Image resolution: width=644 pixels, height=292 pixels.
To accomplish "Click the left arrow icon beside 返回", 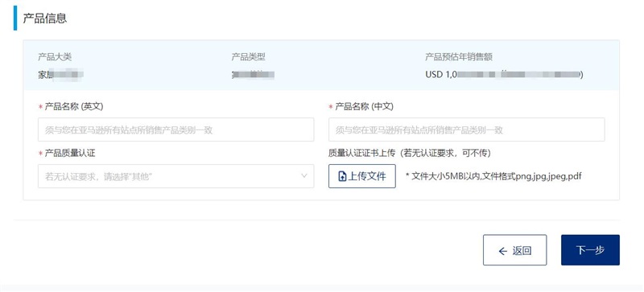I will pyautogui.click(x=502, y=251).
